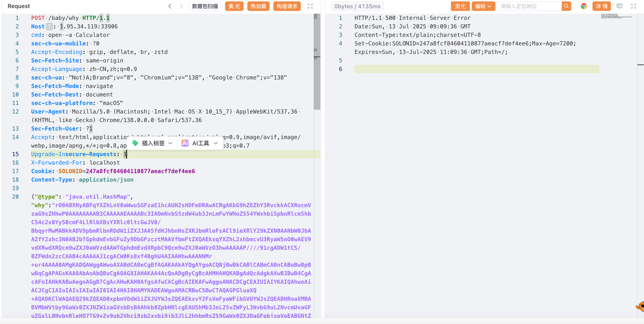Click the next request arrow icon
644x324 pixels.
pos(181,6)
